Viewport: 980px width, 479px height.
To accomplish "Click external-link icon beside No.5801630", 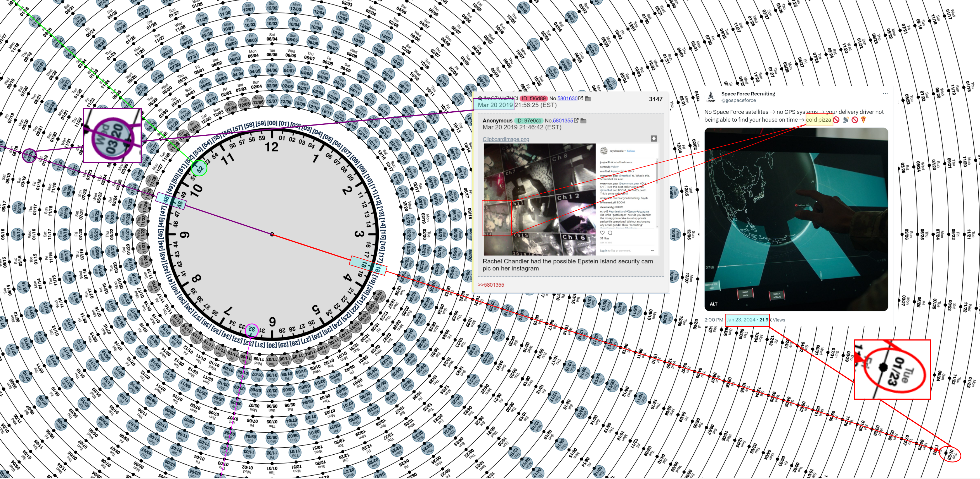I will (x=581, y=99).
